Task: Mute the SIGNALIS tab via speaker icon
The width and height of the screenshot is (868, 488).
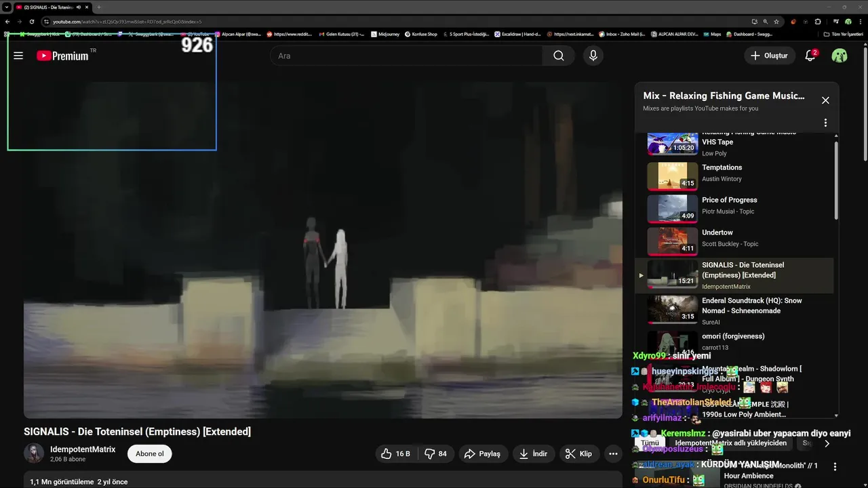Action: click(79, 7)
